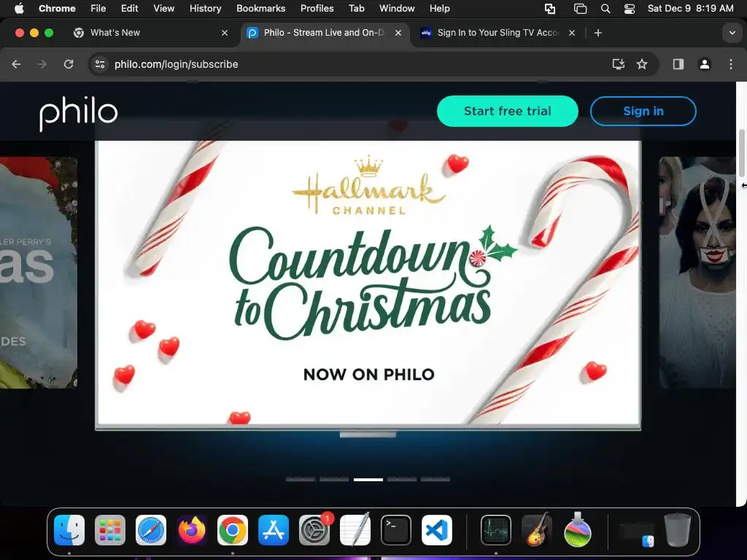Screen dimensions: 747x560
Task: Click screen-sharing icon in menu bar
Action: [550, 9]
